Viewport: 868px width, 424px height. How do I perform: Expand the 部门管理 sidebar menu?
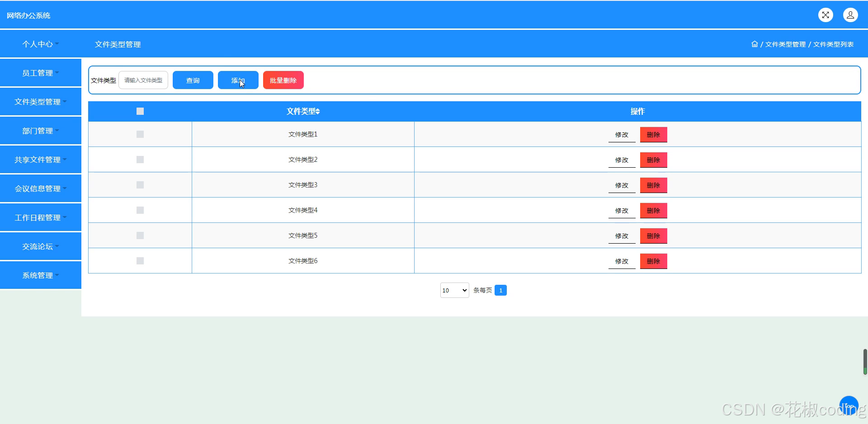[41, 131]
